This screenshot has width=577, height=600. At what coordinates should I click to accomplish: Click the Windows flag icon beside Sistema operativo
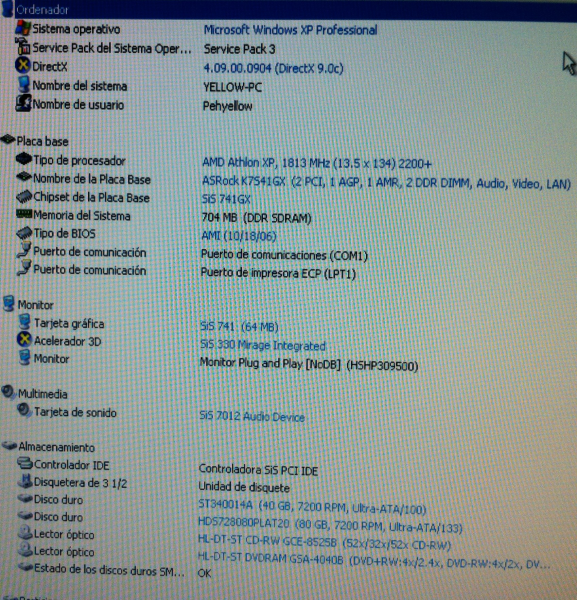23,28
